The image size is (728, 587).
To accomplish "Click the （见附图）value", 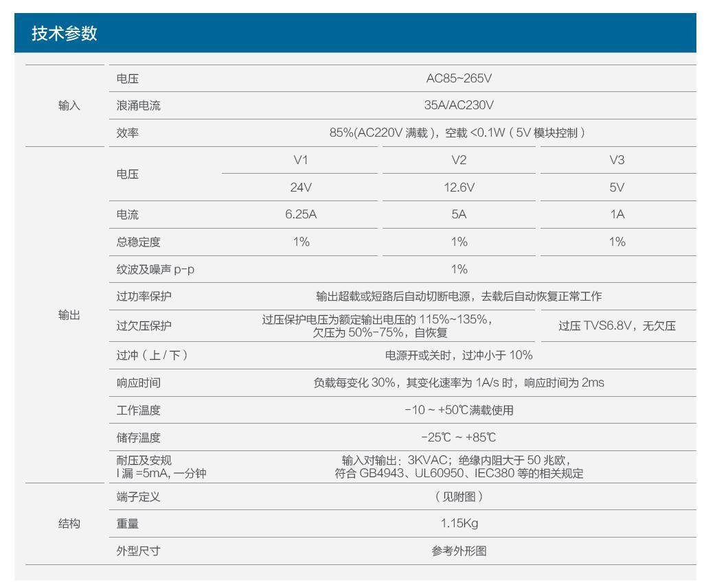I will tap(459, 496).
